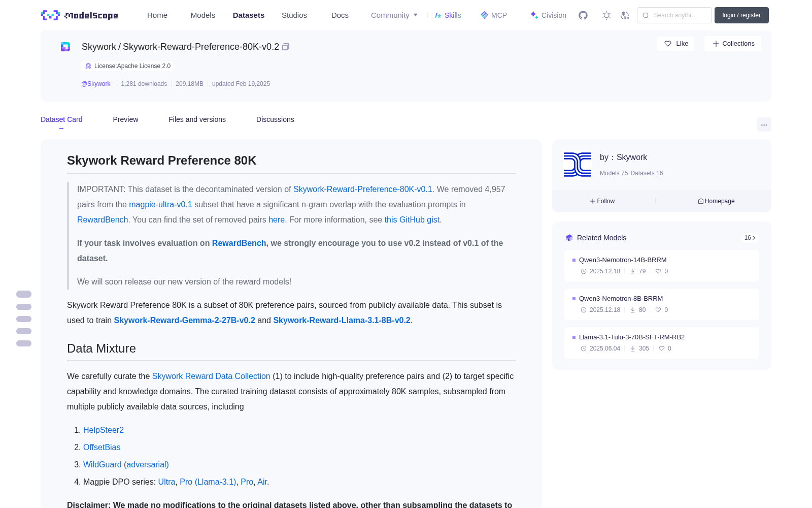Focus the search anything input field
The image size is (812, 508).
(674, 15)
